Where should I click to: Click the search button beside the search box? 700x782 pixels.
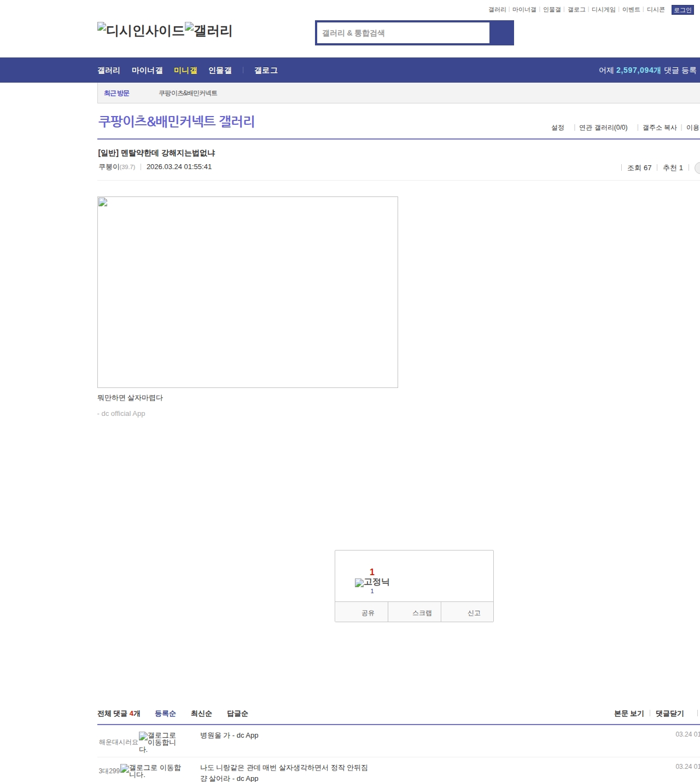501,33
